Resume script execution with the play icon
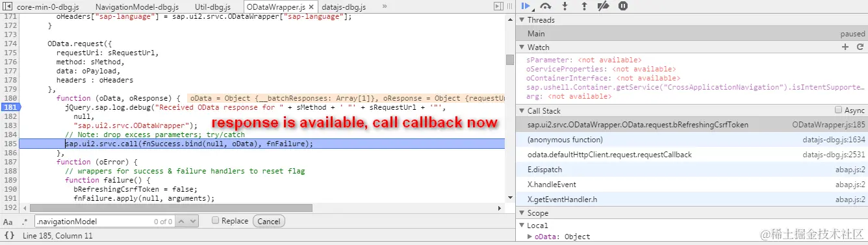Viewport: 868px width, 245px height. pyautogui.click(x=526, y=6)
